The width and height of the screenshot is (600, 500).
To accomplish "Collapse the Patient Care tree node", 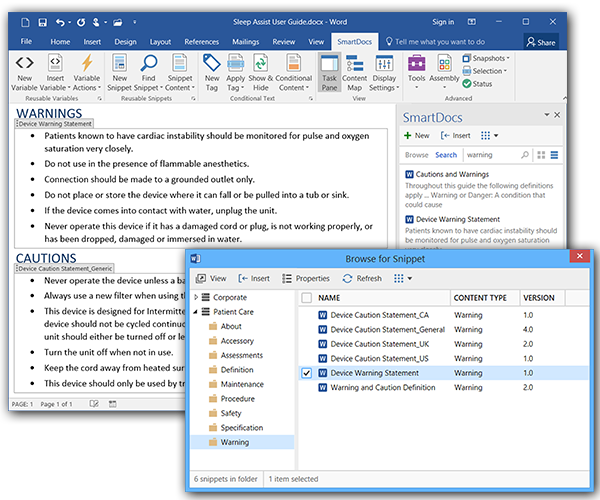I will 196,312.
